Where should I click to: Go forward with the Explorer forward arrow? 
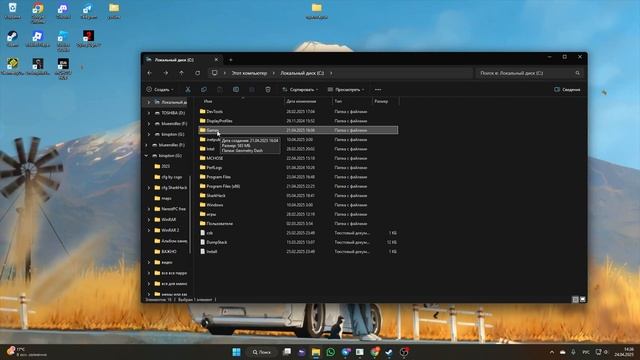click(166, 73)
